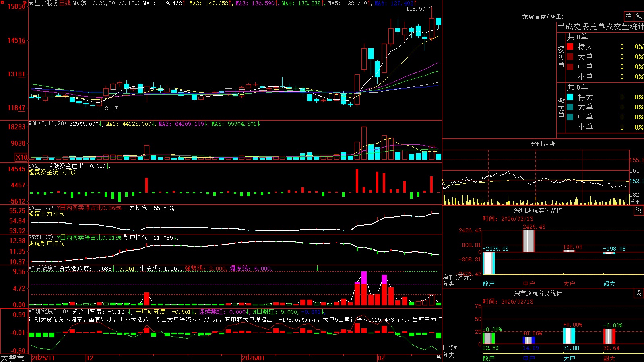Viewport: 644px width, 362px height.
Task: Click the star icon before 星宇股份
Action: tap(31, 3)
